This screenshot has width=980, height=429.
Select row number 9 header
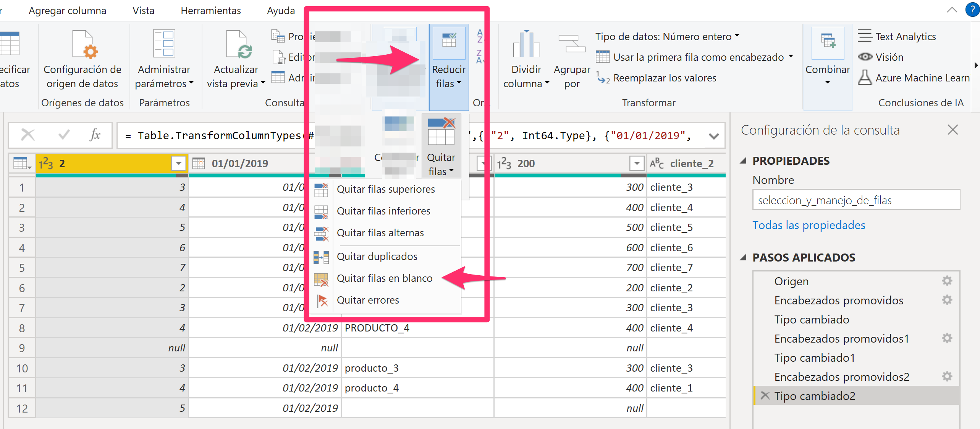22,348
